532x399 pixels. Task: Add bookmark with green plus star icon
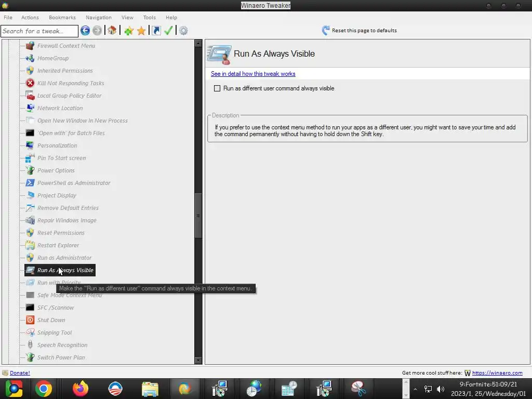129,31
